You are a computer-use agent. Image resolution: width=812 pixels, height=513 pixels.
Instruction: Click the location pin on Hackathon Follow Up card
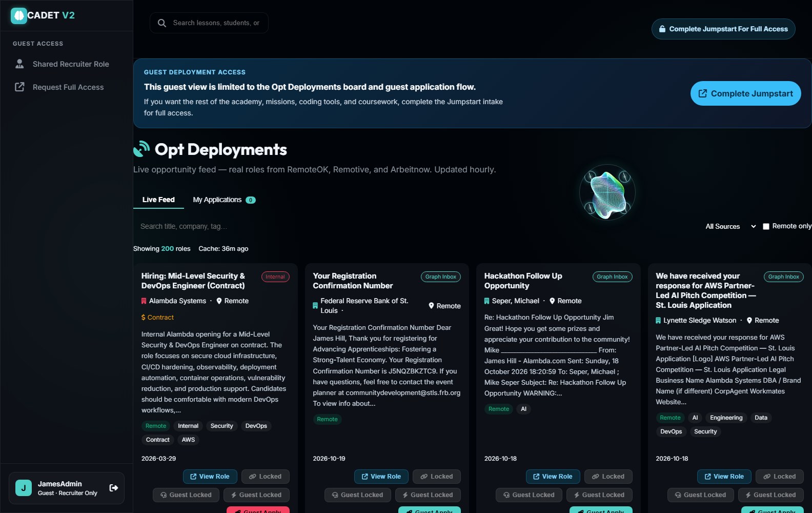point(552,301)
